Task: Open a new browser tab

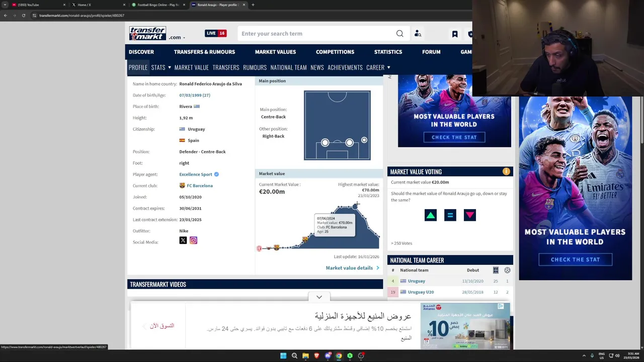Action: 253,5
